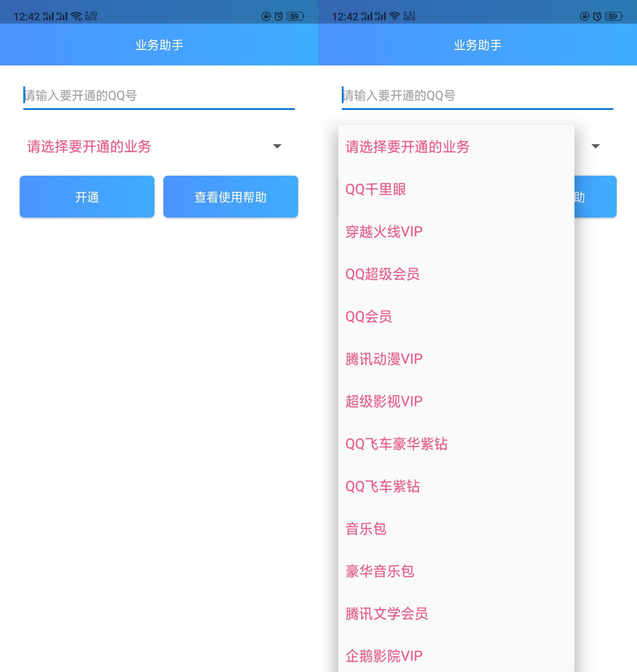The width and height of the screenshot is (637, 672).
Task: Select 超级影视VIP in the dropdown
Action: [384, 401]
